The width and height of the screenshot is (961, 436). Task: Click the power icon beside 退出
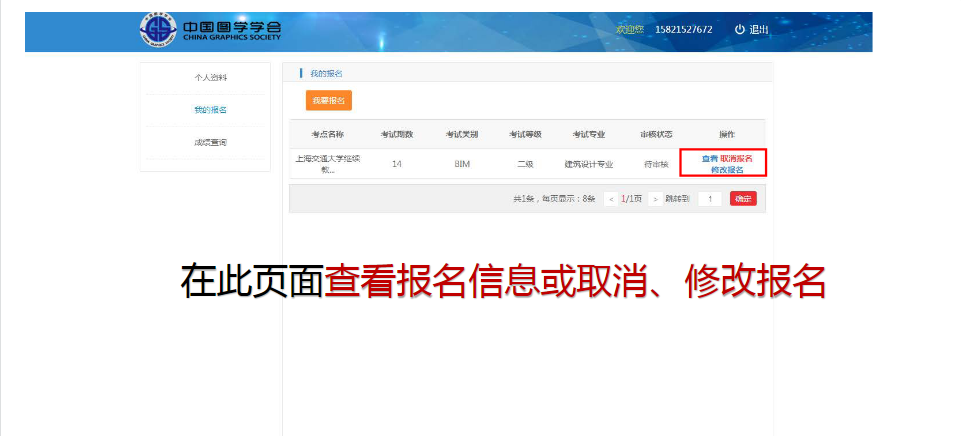click(739, 30)
